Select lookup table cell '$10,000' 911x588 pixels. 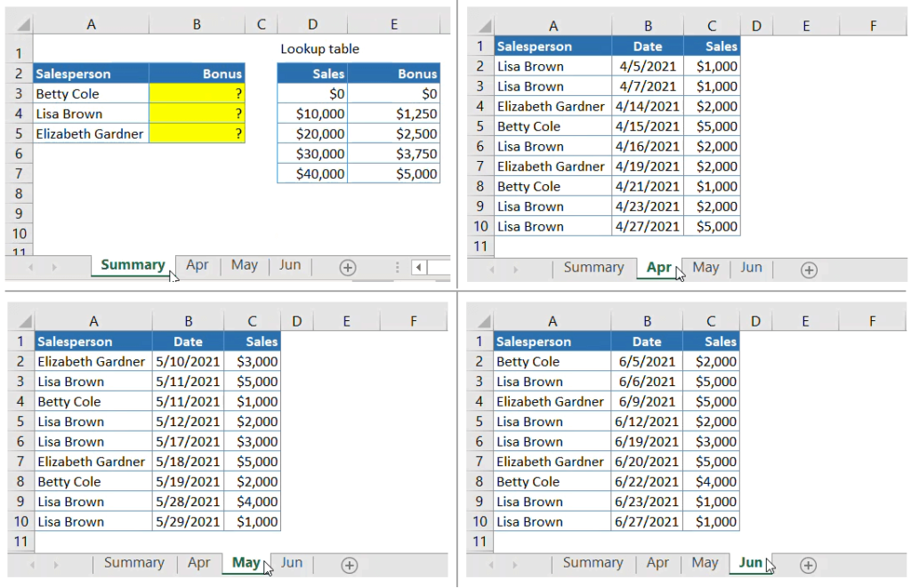tap(312, 113)
